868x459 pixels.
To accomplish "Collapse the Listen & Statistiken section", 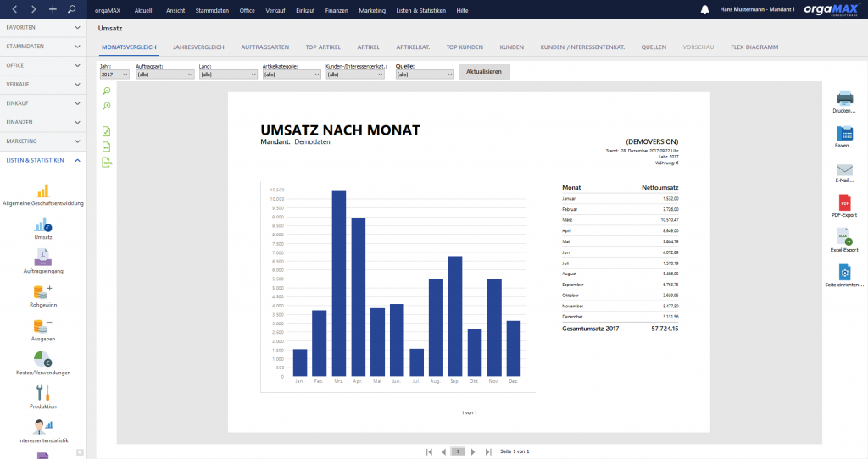I will [x=43, y=160].
